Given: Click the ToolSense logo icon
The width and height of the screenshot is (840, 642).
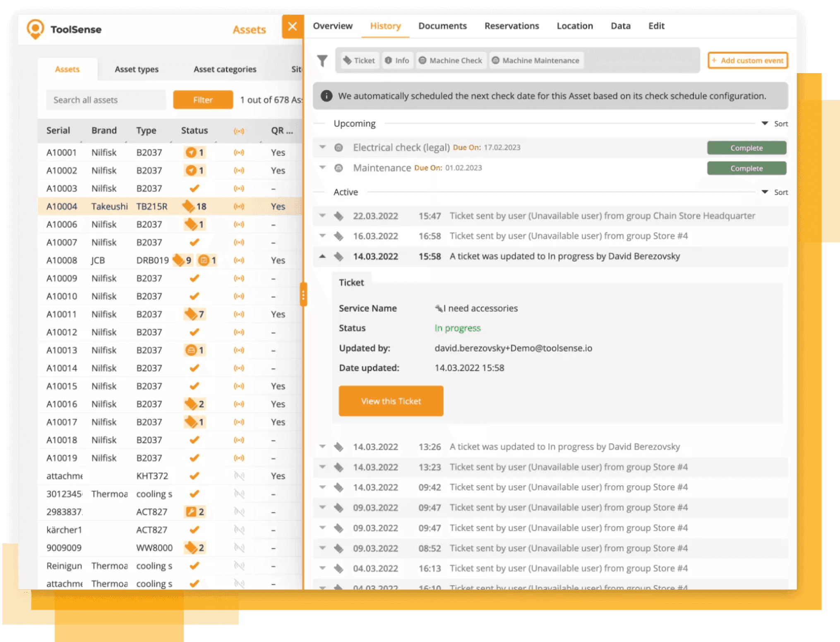Looking at the screenshot, I should pos(35,29).
